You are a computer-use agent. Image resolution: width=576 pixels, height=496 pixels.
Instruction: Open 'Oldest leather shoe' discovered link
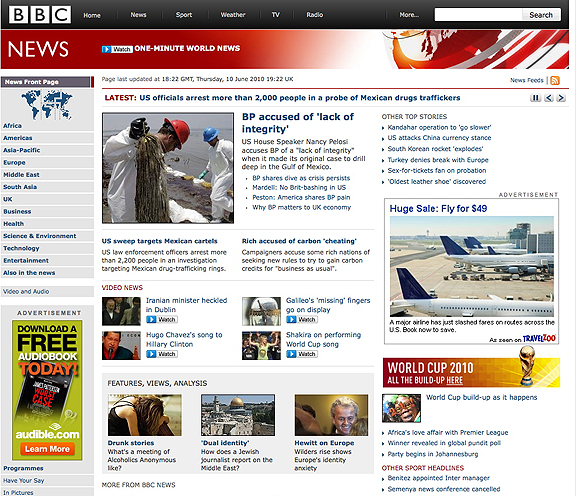436,182
